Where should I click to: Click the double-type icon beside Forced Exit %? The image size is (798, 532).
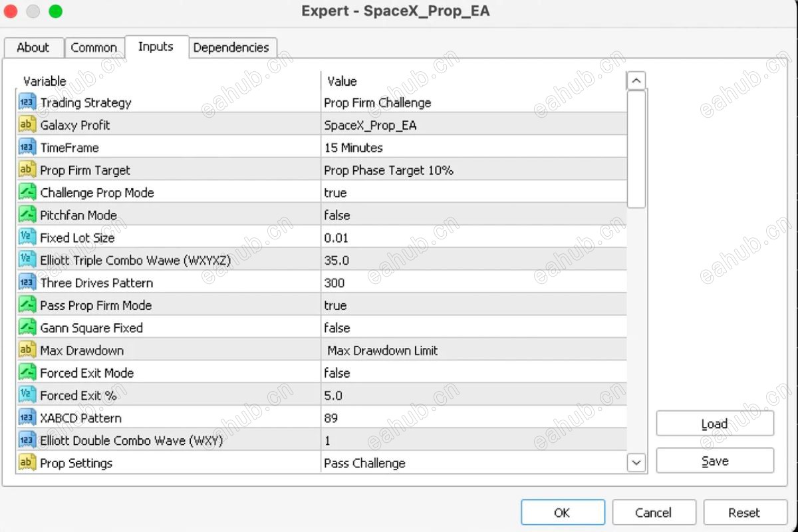27,396
